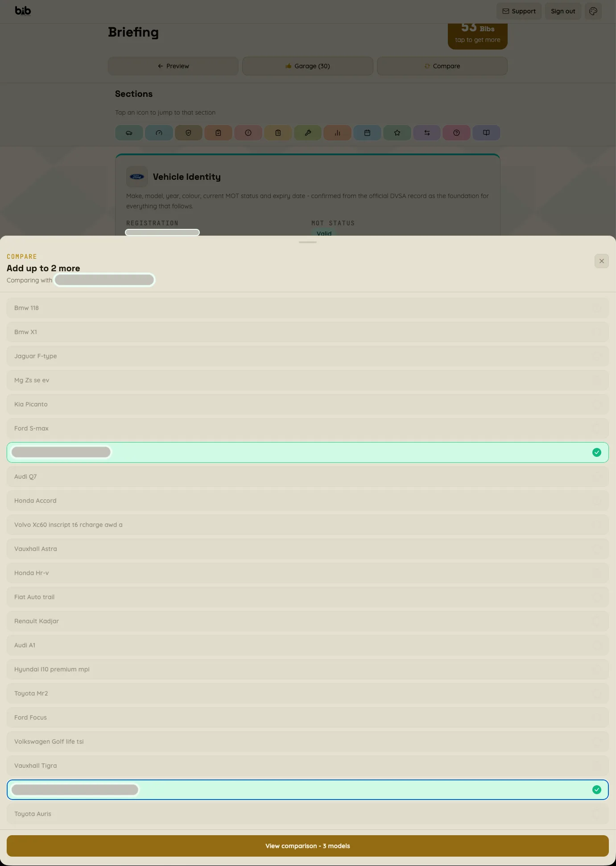Jump to the question mark section icon

(x=457, y=133)
